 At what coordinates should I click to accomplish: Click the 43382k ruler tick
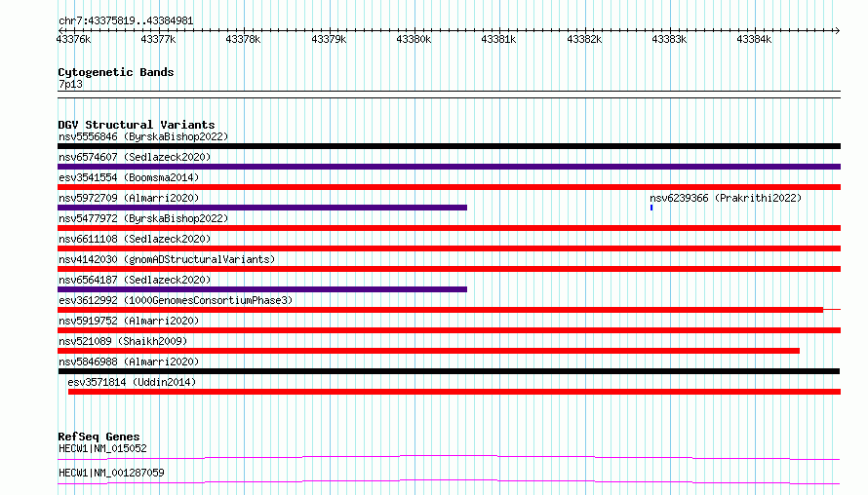pos(584,39)
